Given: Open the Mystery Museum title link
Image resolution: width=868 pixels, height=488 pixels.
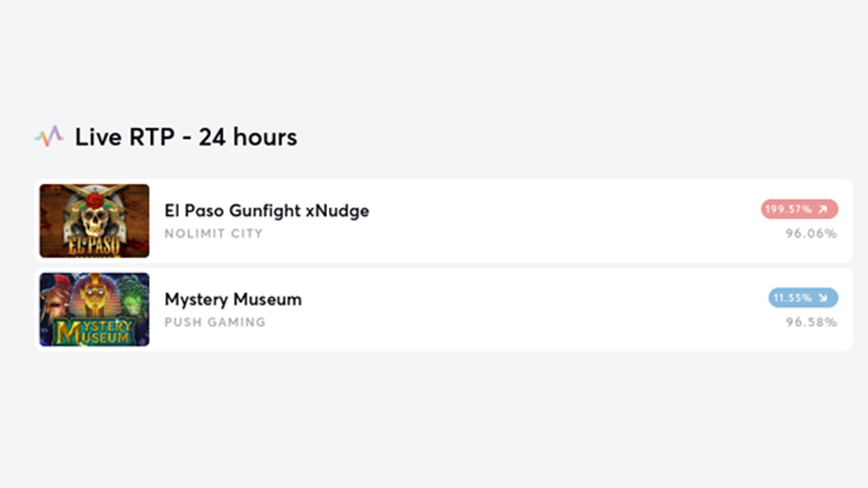Looking at the screenshot, I should coord(233,299).
